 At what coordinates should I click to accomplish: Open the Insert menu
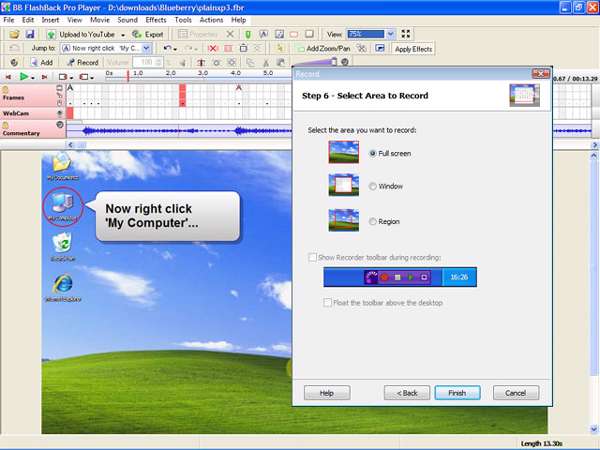(x=50, y=20)
